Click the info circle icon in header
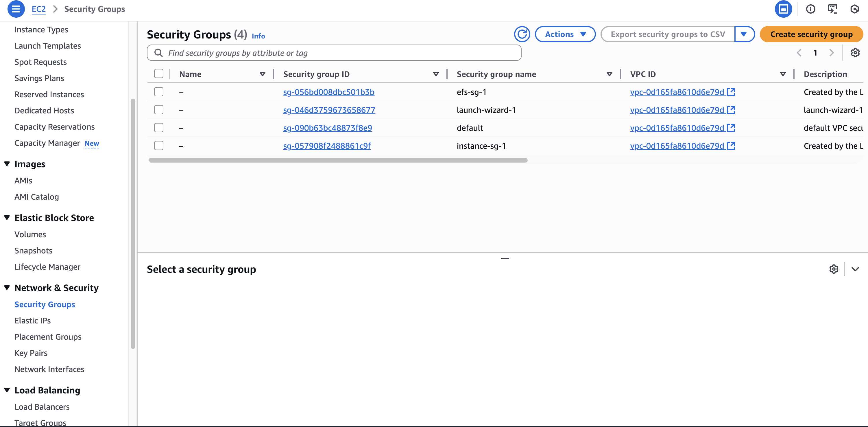The image size is (868, 427). [x=810, y=9]
